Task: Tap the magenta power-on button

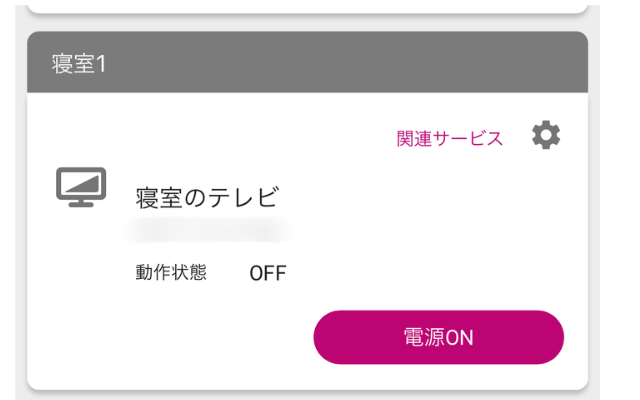Action: [x=438, y=337]
